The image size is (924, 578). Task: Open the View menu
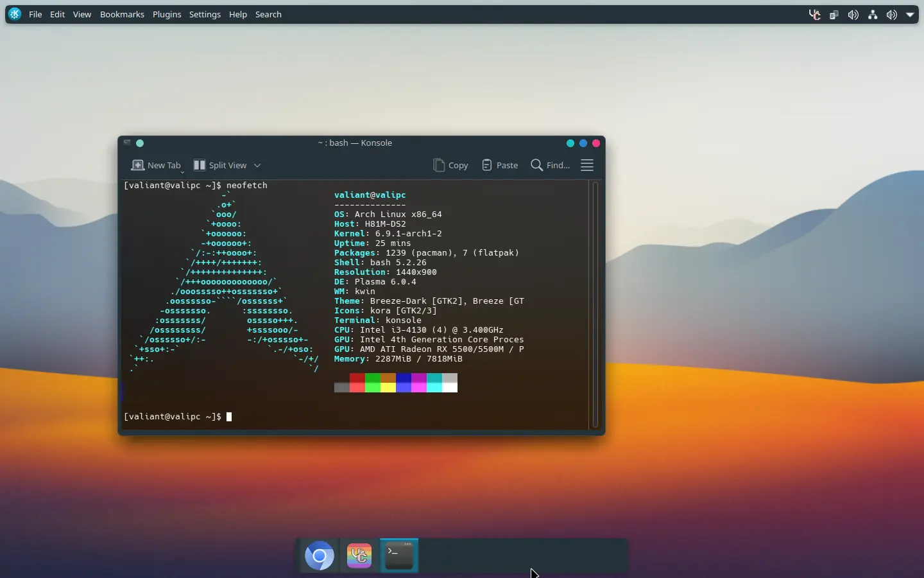tap(82, 14)
